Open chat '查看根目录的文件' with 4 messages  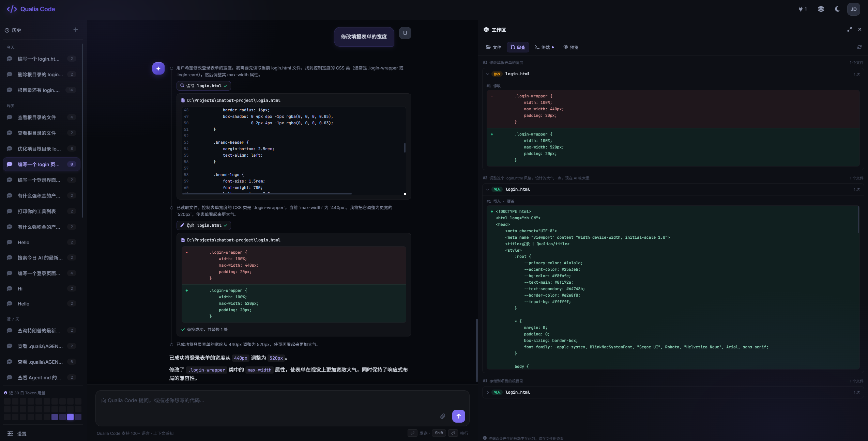pyautogui.click(x=42, y=117)
